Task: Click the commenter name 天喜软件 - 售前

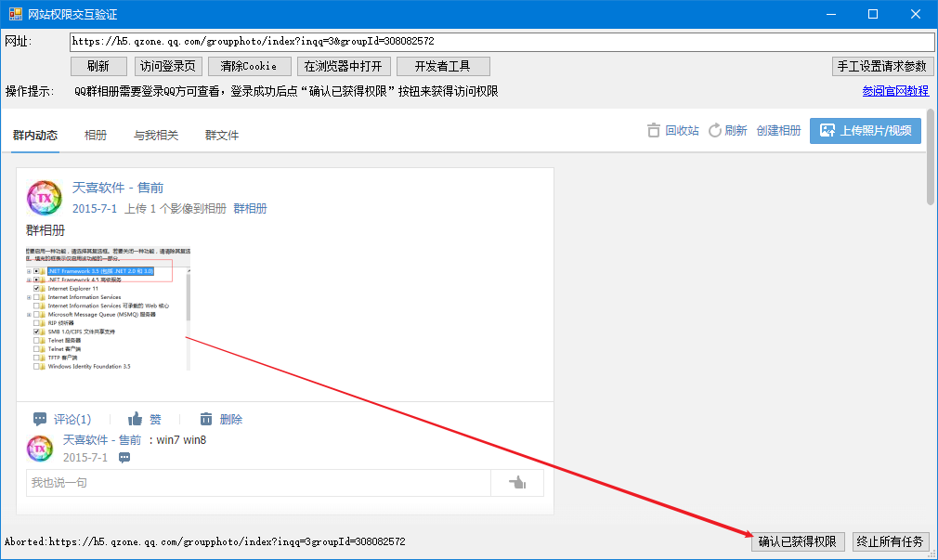Action: click(x=102, y=440)
